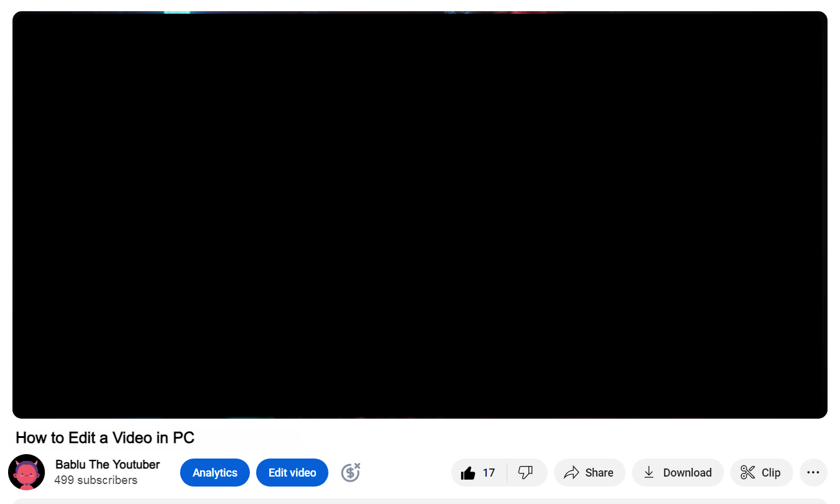Open Bablu The Youtuber channel avatar
840x504 pixels.
tap(26, 472)
